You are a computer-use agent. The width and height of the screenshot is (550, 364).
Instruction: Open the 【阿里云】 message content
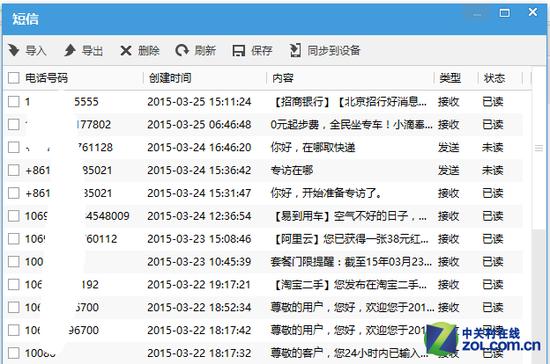(350, 239)
